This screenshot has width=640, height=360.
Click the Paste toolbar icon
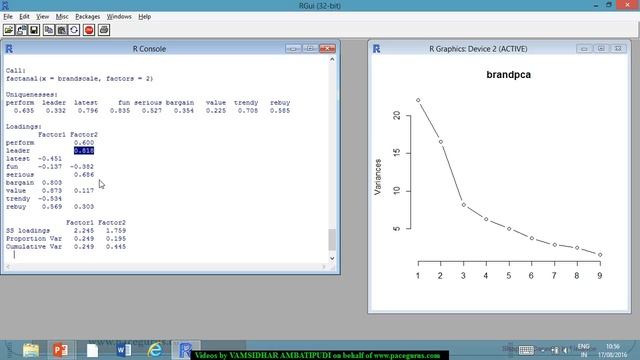click(62, 30)
